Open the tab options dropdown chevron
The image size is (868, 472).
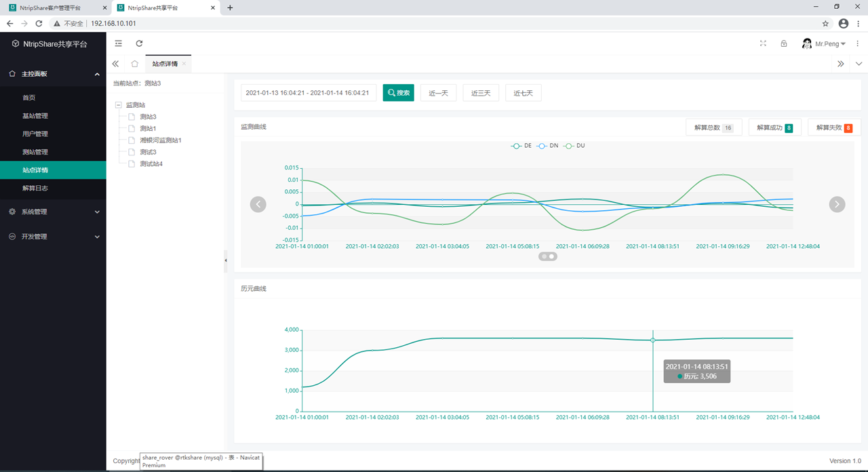click(x=859, y=64)
